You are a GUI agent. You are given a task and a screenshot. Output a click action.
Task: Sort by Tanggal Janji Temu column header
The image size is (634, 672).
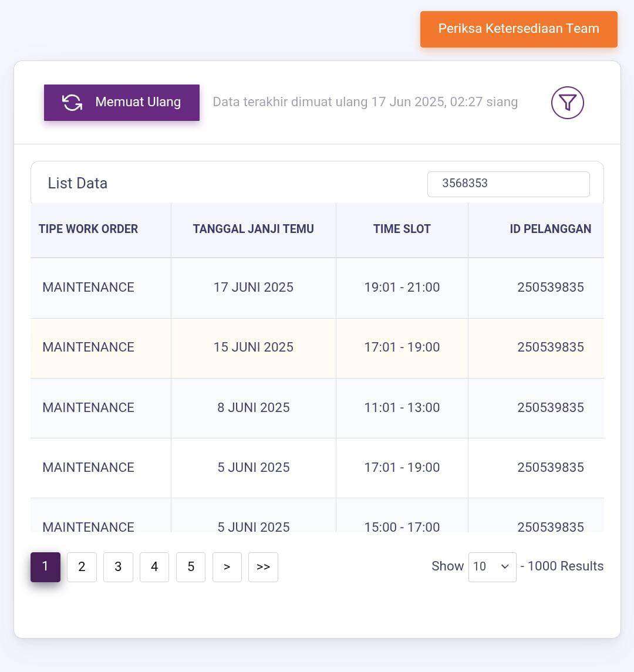click(x=254, y=229)
